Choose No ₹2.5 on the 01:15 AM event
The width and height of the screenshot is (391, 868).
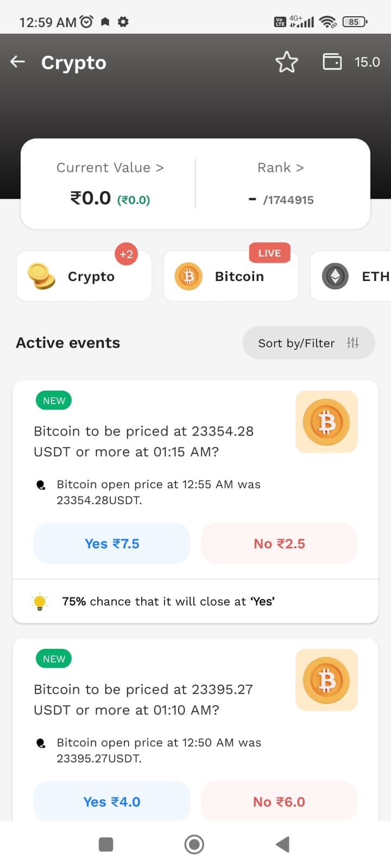coord(279,544)
